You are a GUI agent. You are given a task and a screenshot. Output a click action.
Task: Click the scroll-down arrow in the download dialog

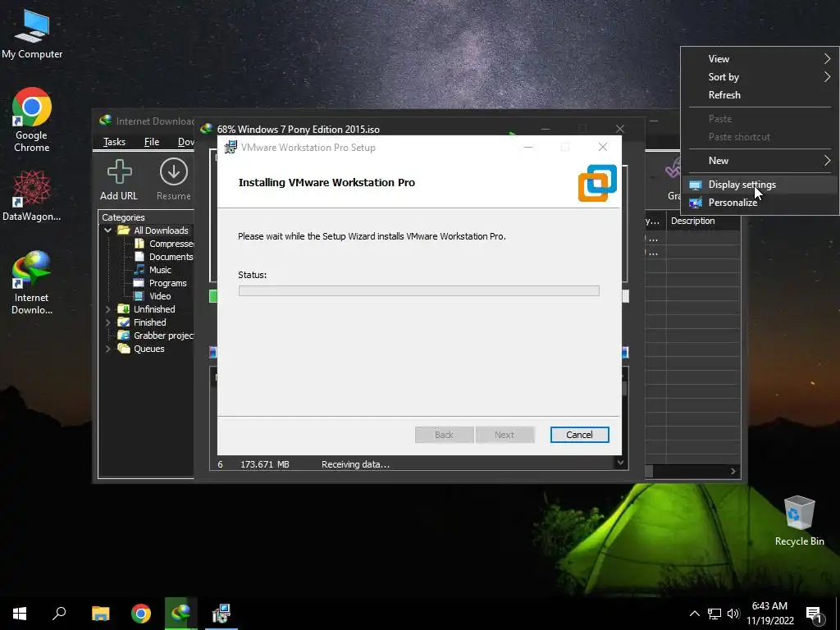point(620,463)
